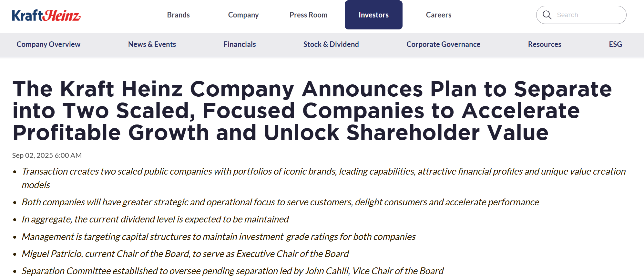This screenshot has height=280, width=644.
Task: Click the Miguel Patricio Executive Chair bullet
Action: click(x=185, y=254)
